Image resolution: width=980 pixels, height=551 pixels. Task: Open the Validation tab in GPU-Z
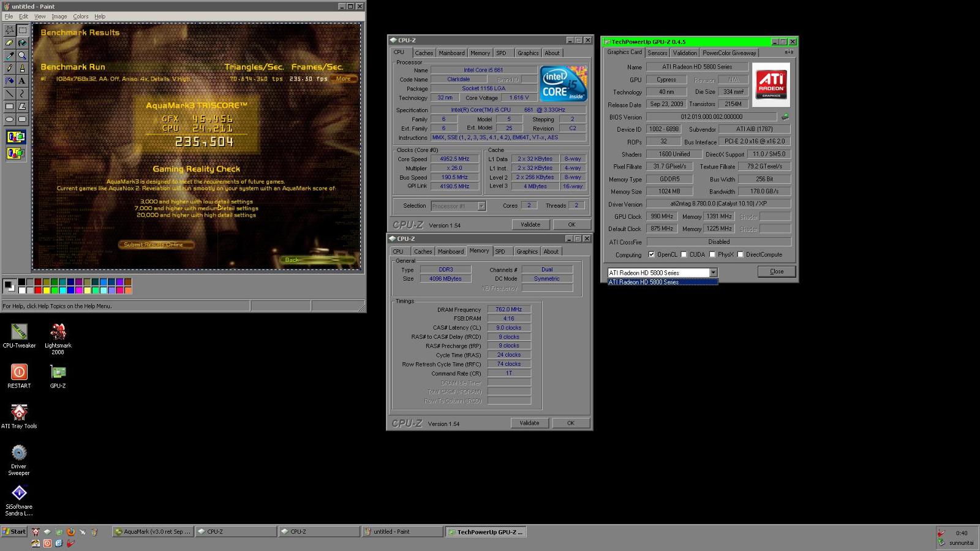[x=685, y=53]
